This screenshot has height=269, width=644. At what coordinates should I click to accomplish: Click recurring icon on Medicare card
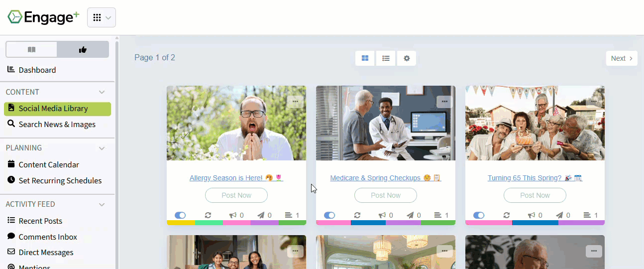coord(357,215)
